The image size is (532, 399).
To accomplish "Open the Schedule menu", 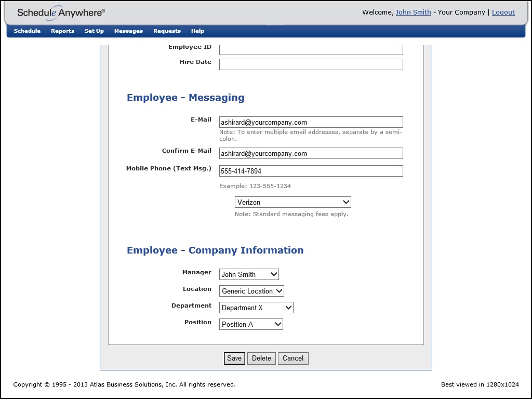I will click(x=27, y=31).
